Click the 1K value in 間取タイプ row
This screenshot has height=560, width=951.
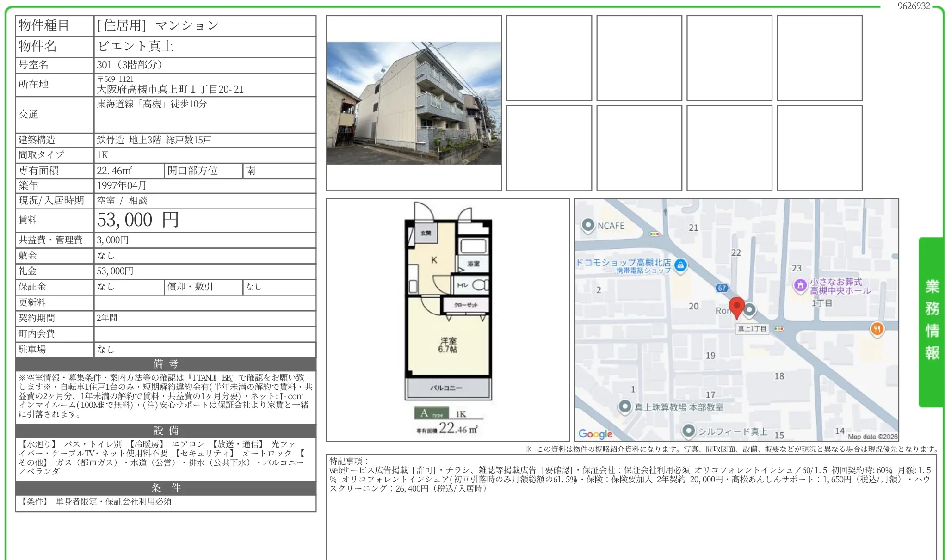pos(102,155)
